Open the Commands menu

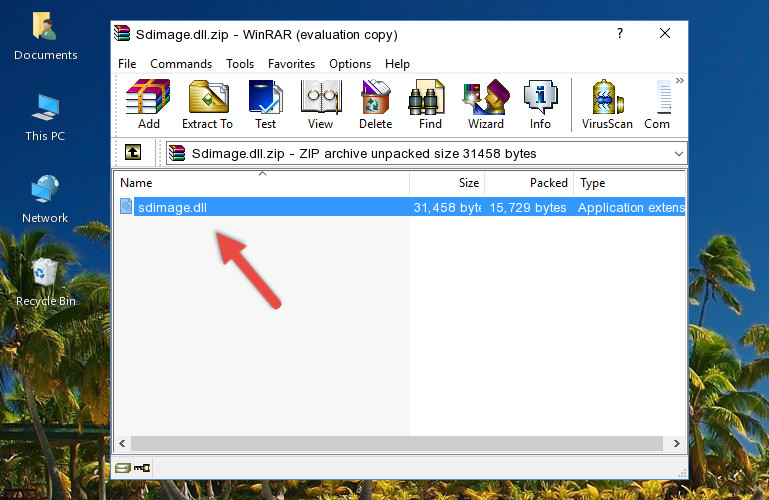point(181,64)
